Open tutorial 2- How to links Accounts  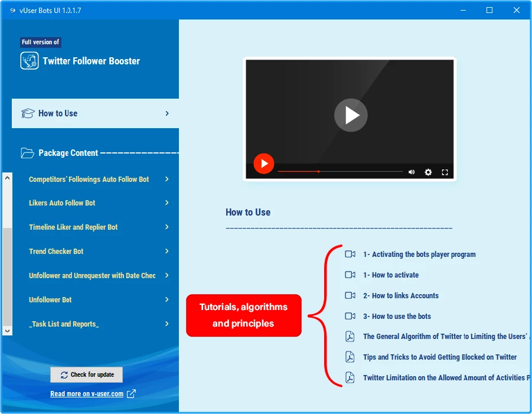point(401,295)
